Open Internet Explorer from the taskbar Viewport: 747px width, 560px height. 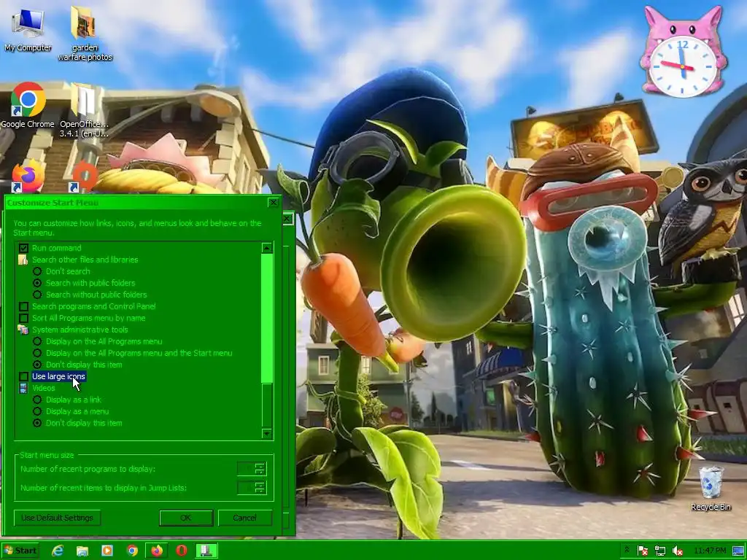click(x=58, y=551)
